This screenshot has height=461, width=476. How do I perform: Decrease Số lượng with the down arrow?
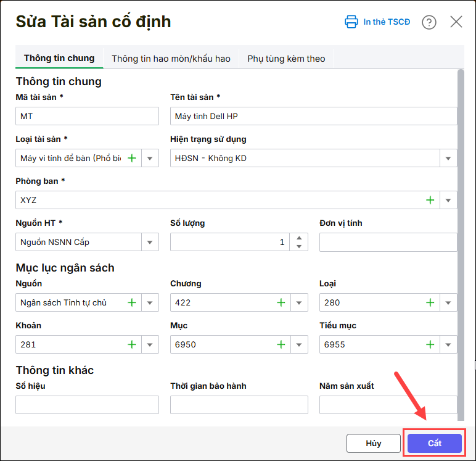pos(299,247)
